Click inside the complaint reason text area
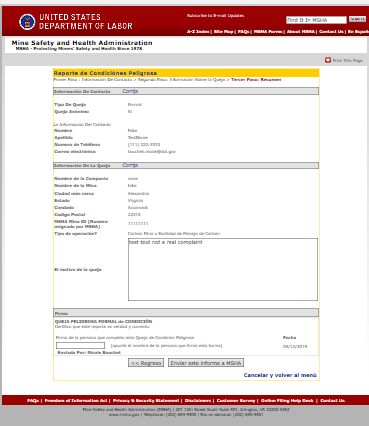Image resolution: width=369 pixels, height=426 pixels. click(223, 269)
